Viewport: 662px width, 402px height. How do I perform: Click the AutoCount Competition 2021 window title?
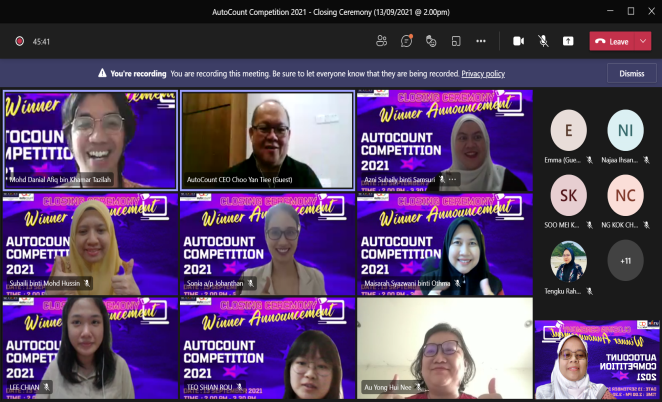331,12
